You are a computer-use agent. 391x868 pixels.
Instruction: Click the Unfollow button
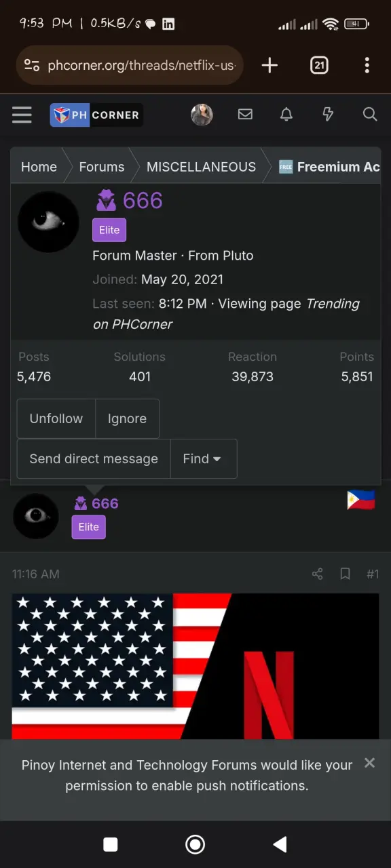[56, 418]
